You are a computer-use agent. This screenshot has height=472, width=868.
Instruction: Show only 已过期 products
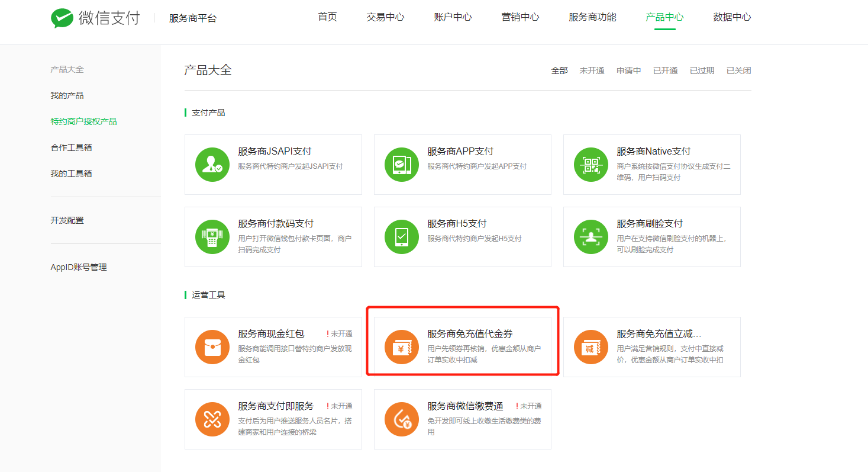click(702, 70)
